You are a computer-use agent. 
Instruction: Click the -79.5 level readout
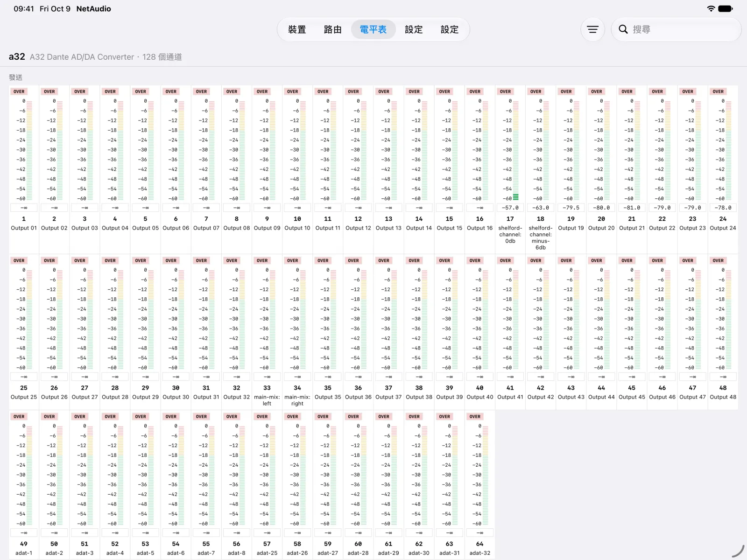(571, 208)
